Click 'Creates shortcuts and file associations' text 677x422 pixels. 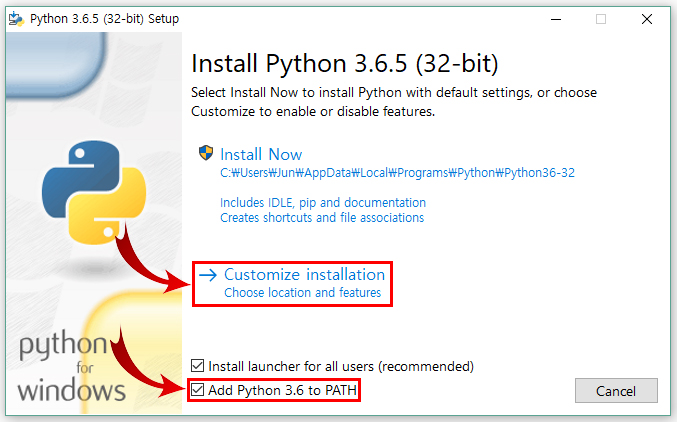tap(322, 218)
